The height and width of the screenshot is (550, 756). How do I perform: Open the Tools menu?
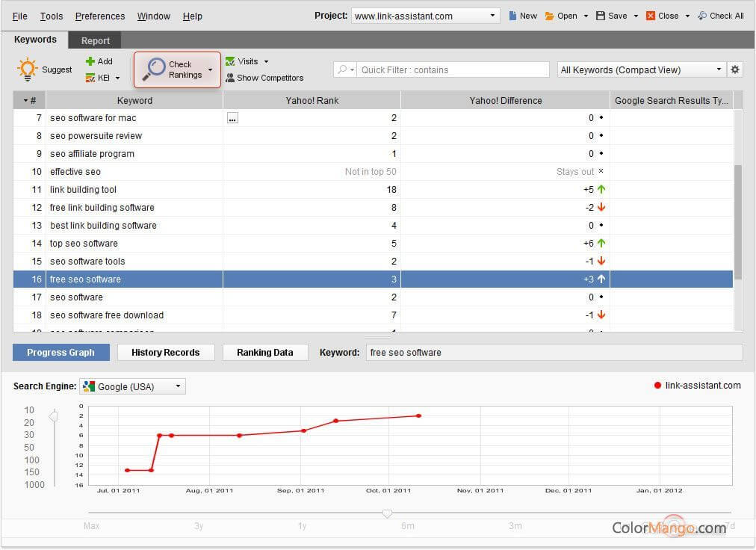(x=52, y=16)
